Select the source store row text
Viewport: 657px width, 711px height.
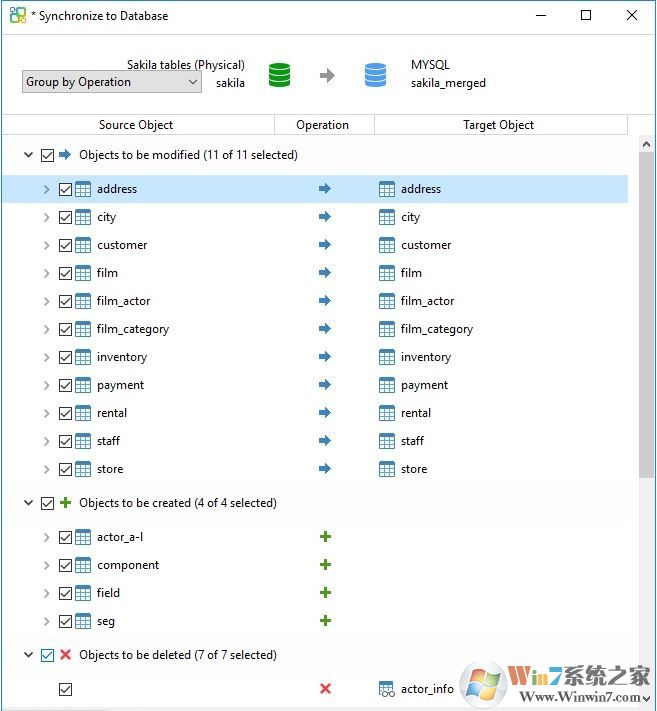pyautogui.click(x=110, y=469)
